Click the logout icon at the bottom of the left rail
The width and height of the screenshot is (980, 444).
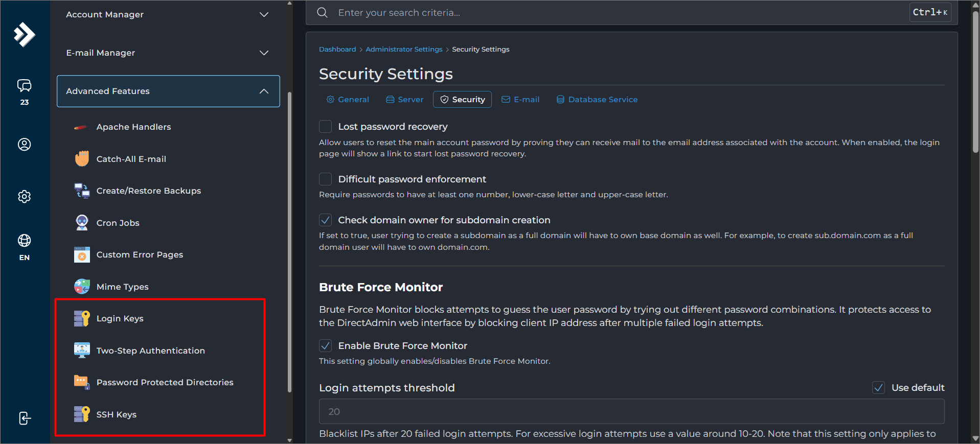pyautogui.click(x=25, y=418)
